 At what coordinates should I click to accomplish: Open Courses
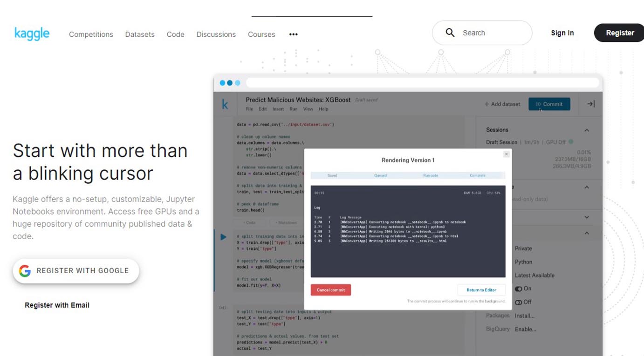[x=261, y=34]
